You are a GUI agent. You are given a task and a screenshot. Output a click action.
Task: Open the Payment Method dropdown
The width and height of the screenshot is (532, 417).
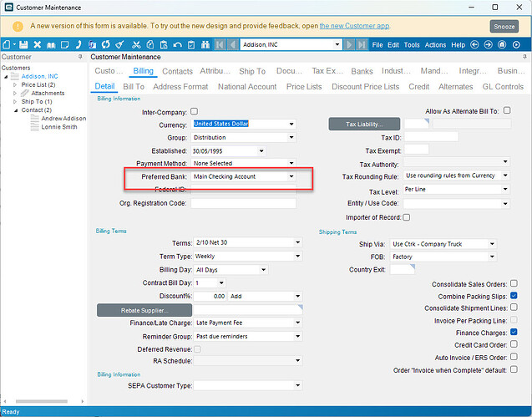click(x=291, y=163)
